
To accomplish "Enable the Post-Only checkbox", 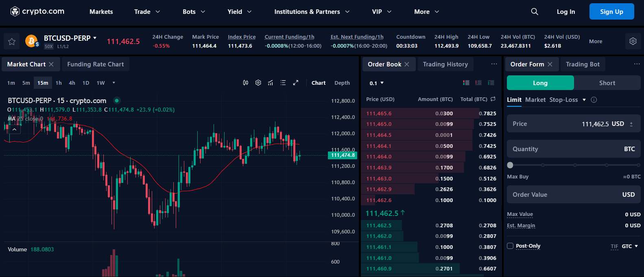I will (510, 246).
